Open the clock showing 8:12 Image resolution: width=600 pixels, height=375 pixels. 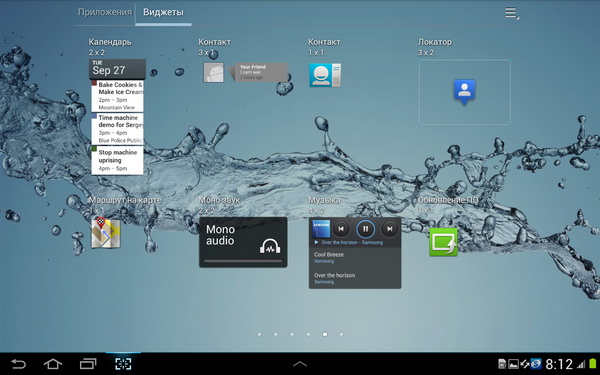point(559,364)
